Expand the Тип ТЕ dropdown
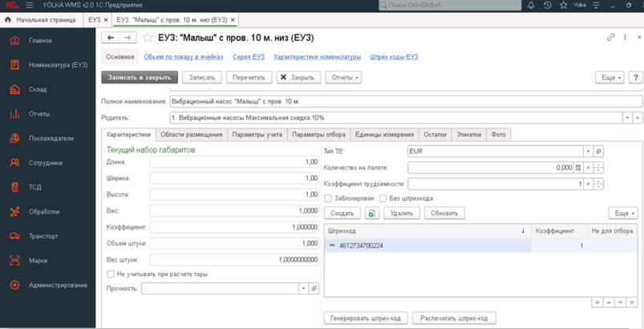The height and width of the screenshot is (329, 644). [587, 151]
